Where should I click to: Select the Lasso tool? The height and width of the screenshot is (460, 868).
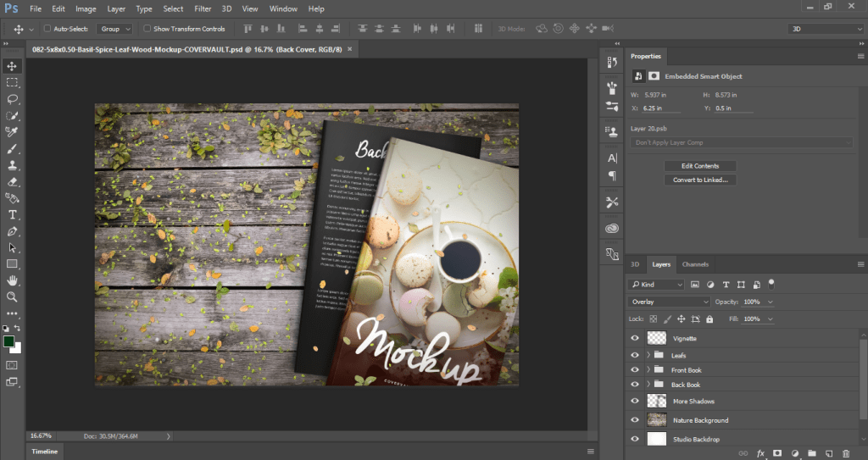coord(13,99)
